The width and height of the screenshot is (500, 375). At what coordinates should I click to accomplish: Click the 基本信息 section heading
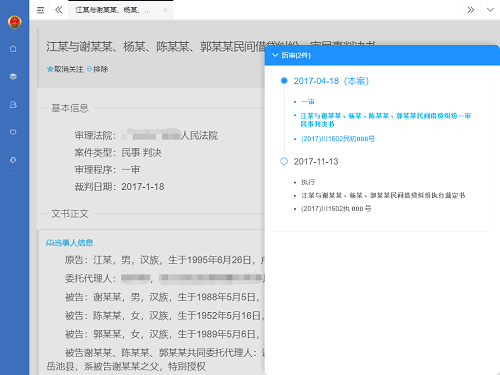pyautogui.click(x=70, y=108)
